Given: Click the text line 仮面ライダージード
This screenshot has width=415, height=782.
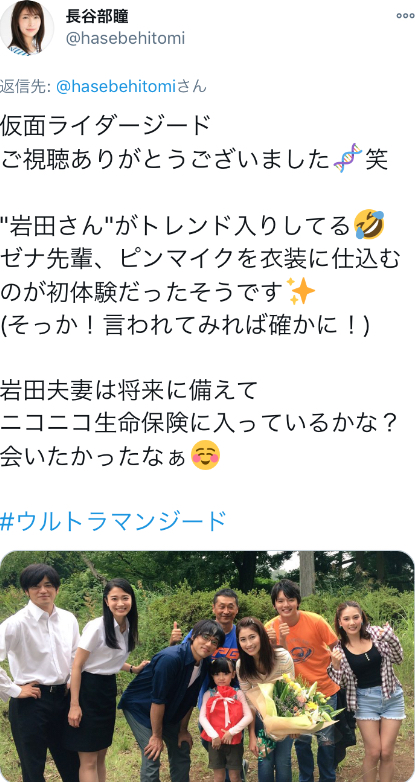Looking at the screenshot, I should (106, 125).
